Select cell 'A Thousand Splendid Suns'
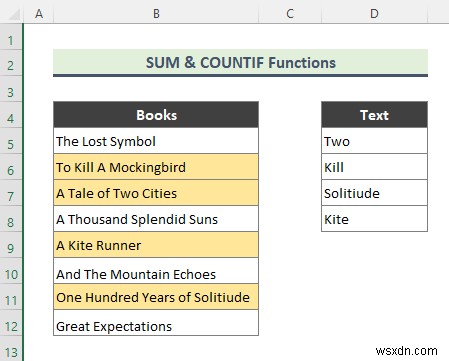449x361 pixels. coord(156,219)
